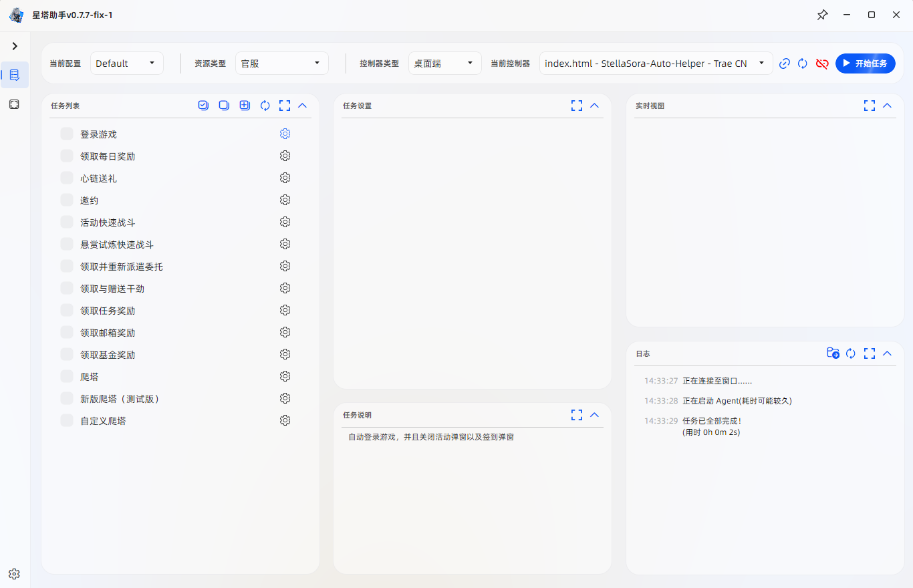Open the 资源类型 官服 dropdown

click(x=281, y=63)
